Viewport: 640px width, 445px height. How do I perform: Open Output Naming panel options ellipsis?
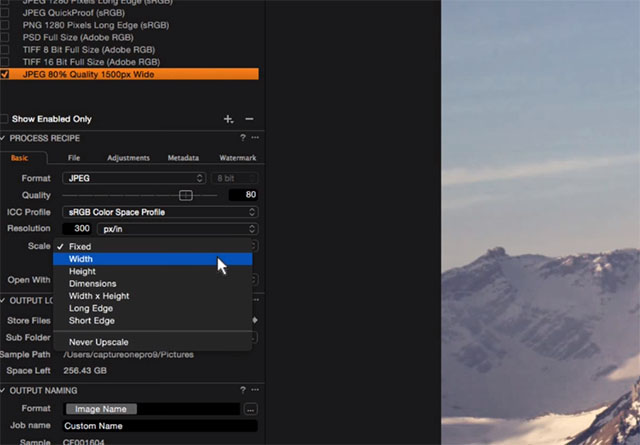coord(255,390)
